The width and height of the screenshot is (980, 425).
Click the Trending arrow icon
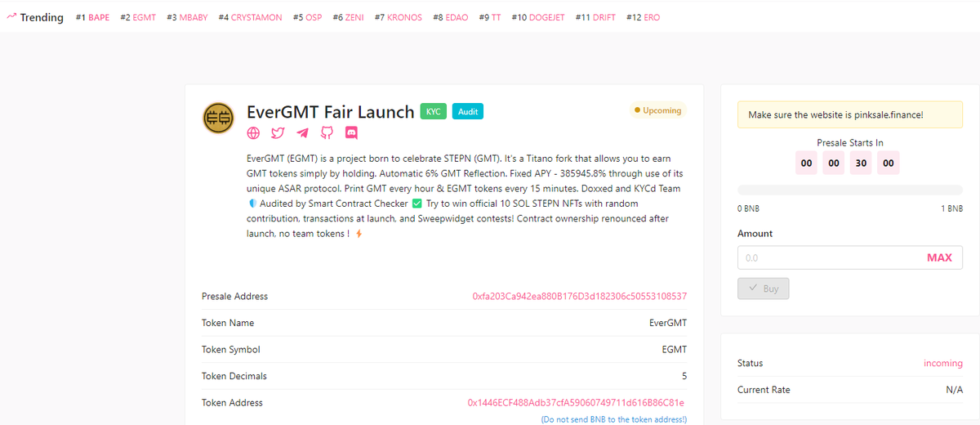click(11, 16)
